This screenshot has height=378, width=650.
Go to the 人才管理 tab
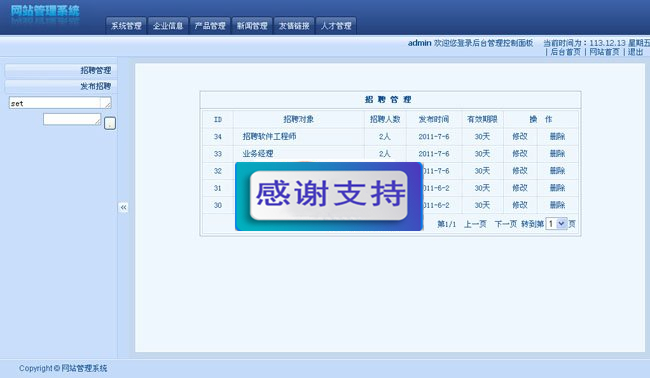click(336, 26)
